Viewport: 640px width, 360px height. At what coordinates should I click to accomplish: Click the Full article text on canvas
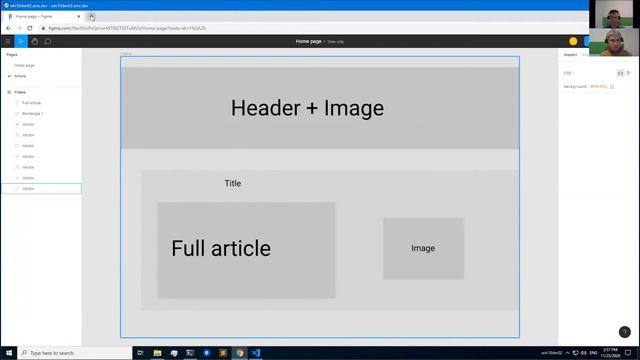[x=221, y=248]
